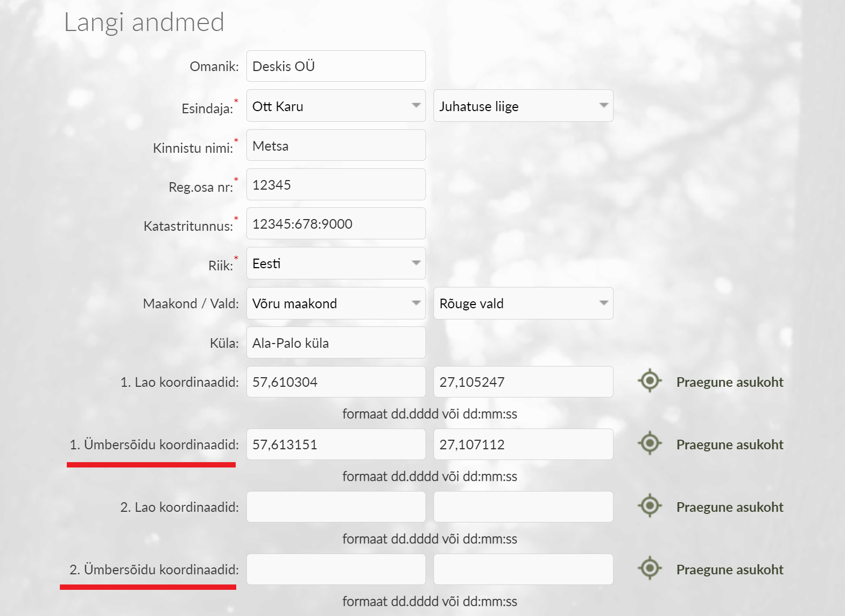The height and width of the screenshot is (616, 845).
Task: Click the Kinnistu nimi field containing Metsa
Action: click(336, 145)
